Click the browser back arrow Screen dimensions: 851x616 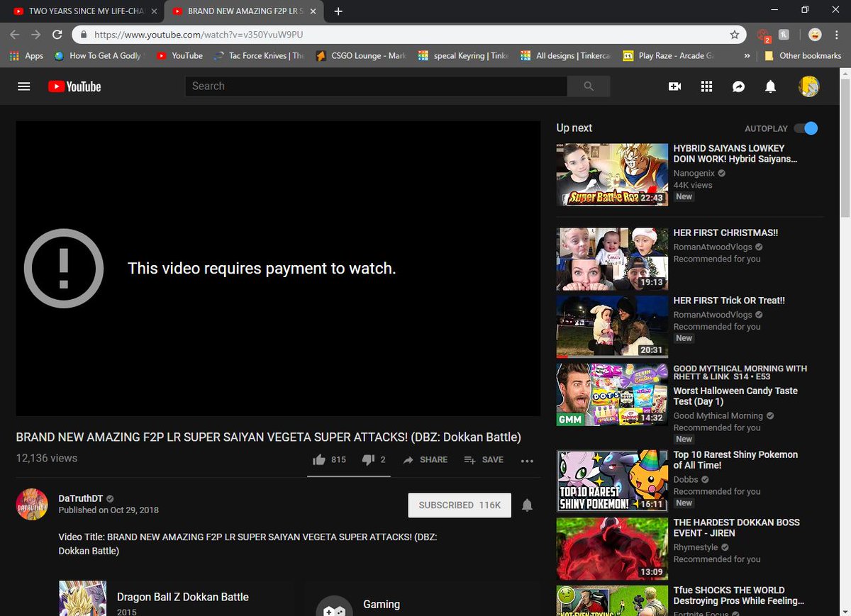tap(15, 34)
